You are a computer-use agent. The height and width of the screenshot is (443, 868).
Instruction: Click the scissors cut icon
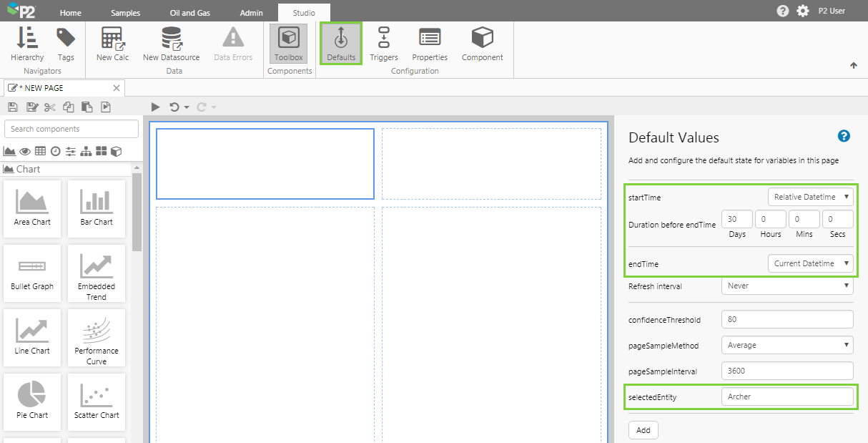(x=49, y=107)
